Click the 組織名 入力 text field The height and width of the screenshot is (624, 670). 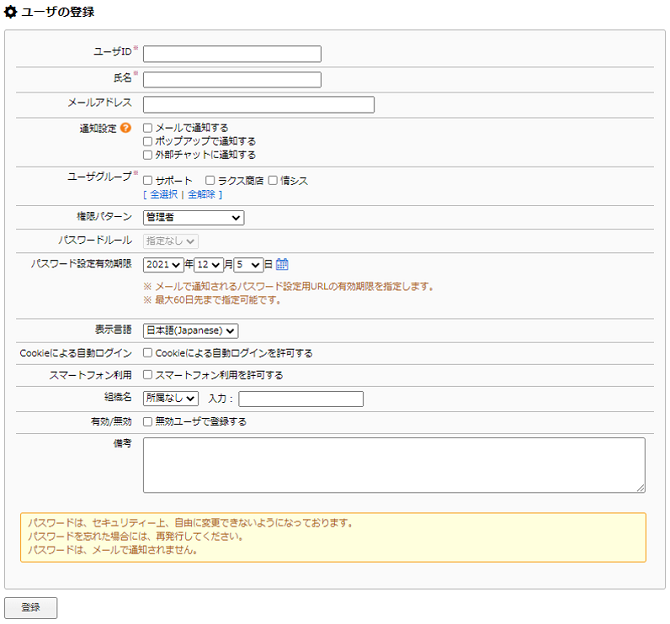(x=301, y=399)
